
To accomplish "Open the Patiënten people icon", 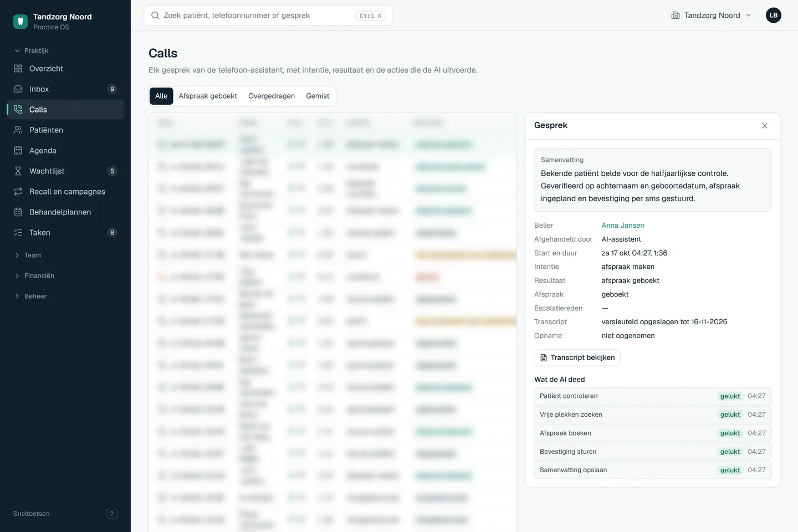I will pyautogui.click(x=18, y=130).
